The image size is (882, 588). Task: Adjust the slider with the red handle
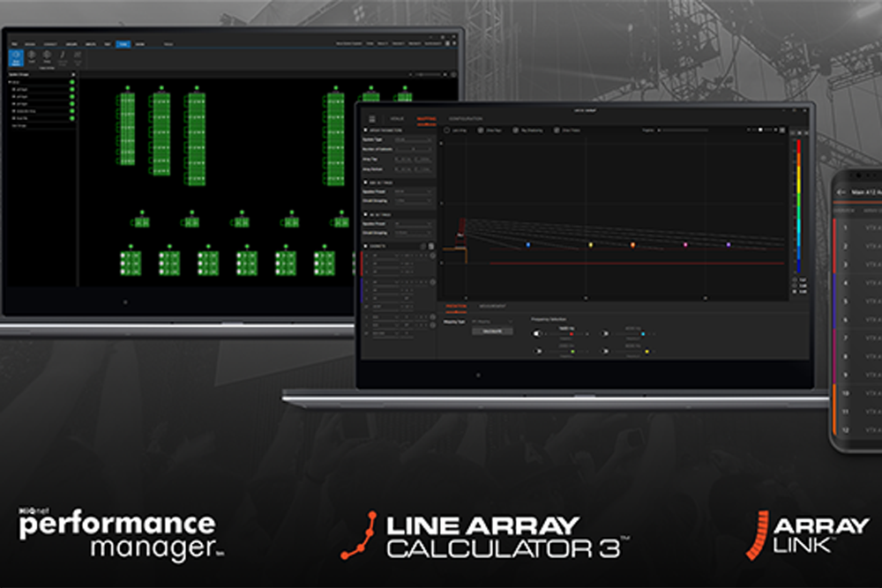tap(566, 334)
